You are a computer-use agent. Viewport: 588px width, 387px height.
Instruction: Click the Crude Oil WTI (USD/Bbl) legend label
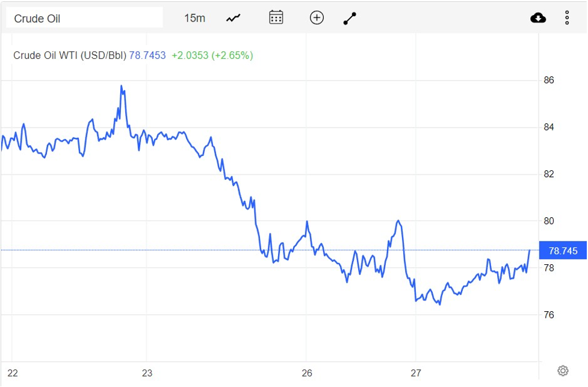point(70,55)
